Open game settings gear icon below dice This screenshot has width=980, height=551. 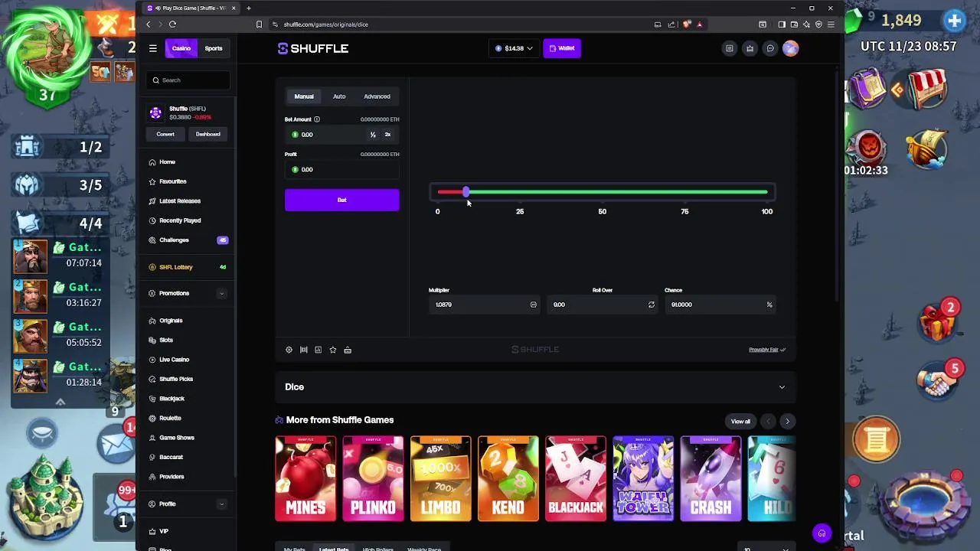(x=289, y=350)
